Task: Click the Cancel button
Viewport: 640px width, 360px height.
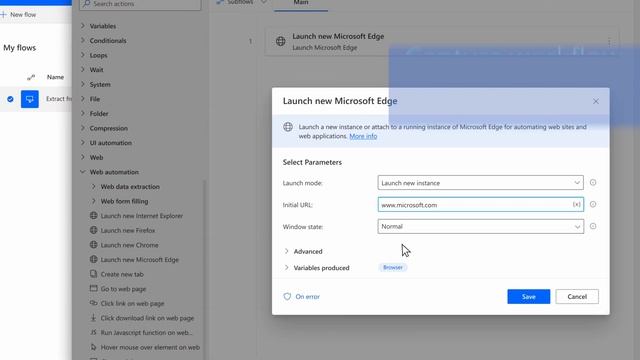Action: 577,297
